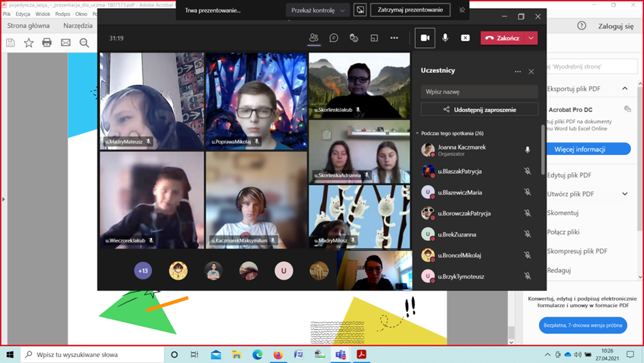The image size is (644, 363).
Task: Open the Widok menu in Acrobat
Action: point(43,14)
